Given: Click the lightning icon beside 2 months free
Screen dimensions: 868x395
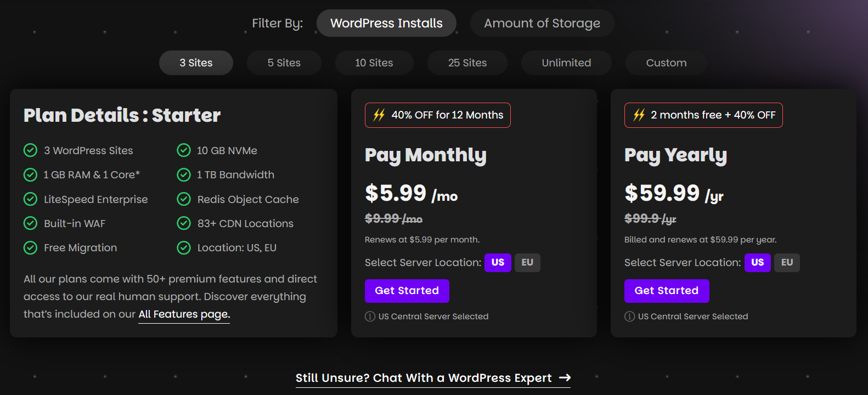Looking at the screenshot, I should pyautogui.click(x=639, y=115).
